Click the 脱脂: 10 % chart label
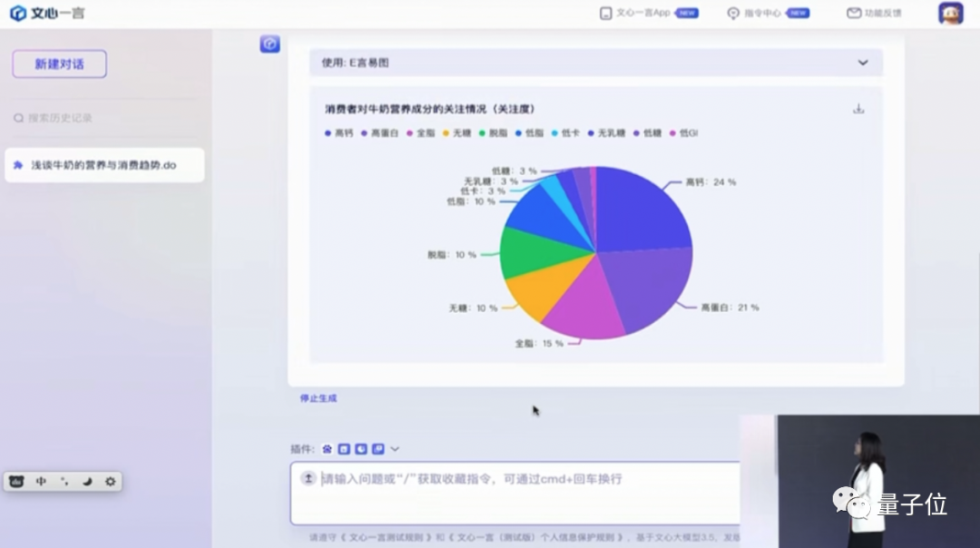 [452, 255]
